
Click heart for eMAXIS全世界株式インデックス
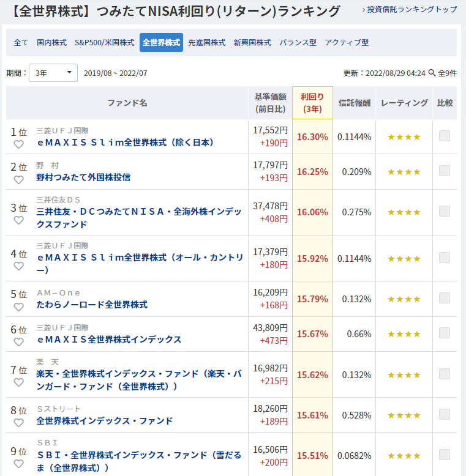(x=19, y=342)
